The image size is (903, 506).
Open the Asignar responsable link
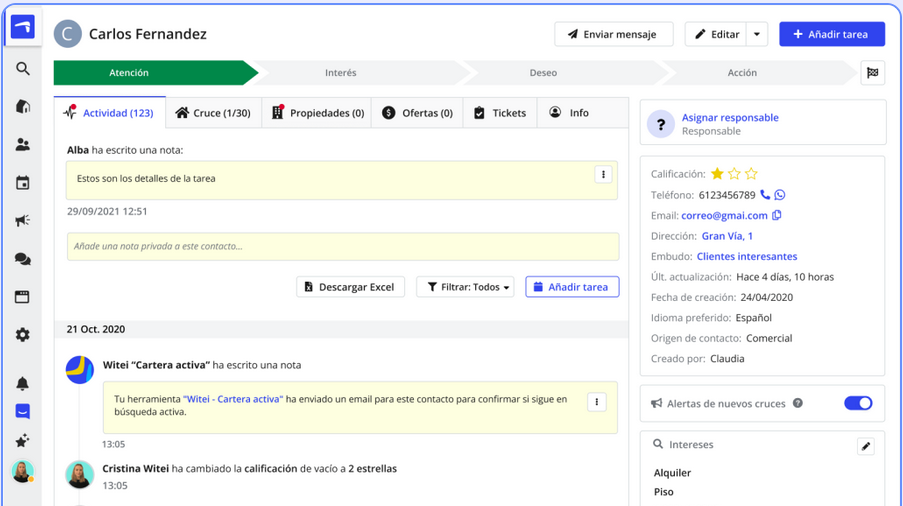pyautogui.click(x=730, y=117)
